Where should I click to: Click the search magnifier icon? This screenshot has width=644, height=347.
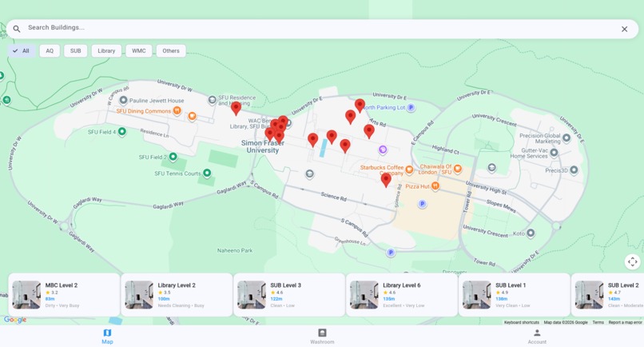17,29
